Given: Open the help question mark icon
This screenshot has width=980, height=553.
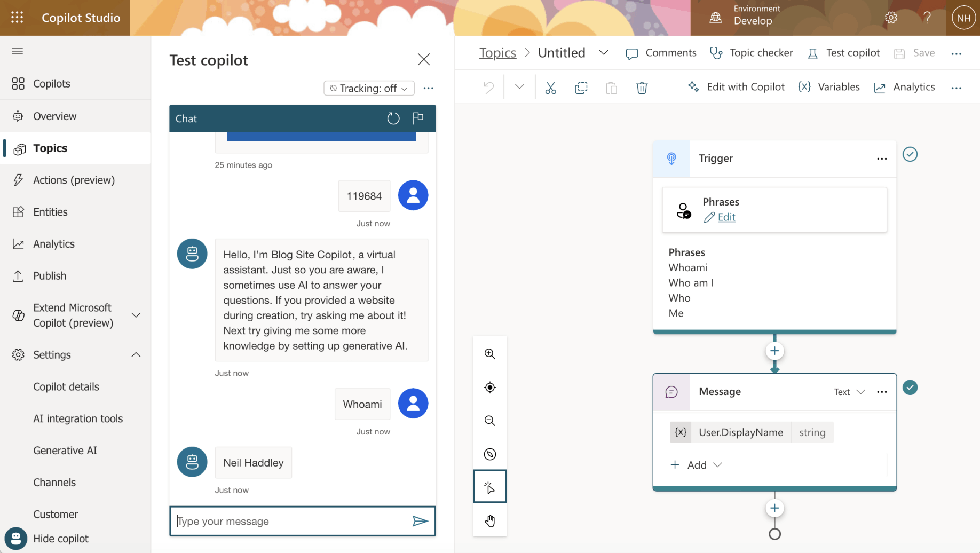Looking at the screenshot, I should click(927, 18).
